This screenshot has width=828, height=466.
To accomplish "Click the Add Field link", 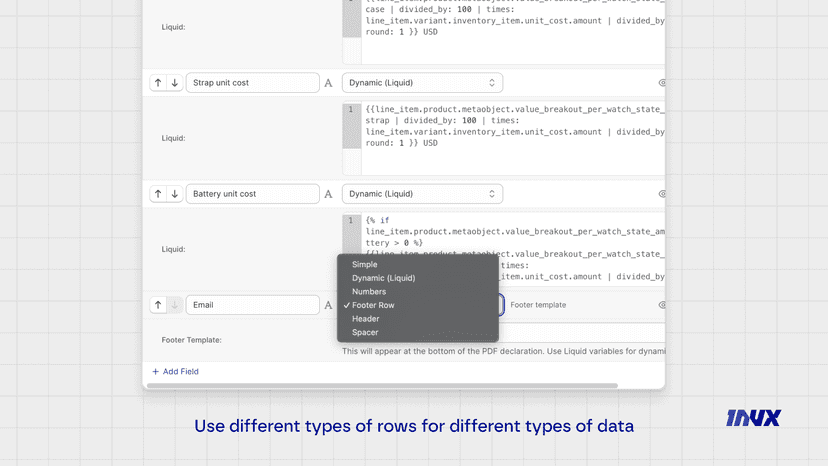I will 175,371.
